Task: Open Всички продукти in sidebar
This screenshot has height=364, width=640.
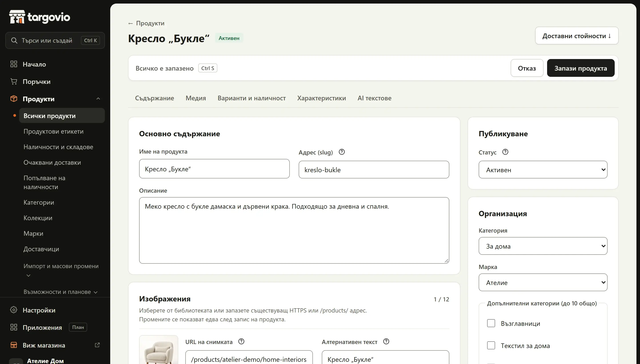Action: 62,115
